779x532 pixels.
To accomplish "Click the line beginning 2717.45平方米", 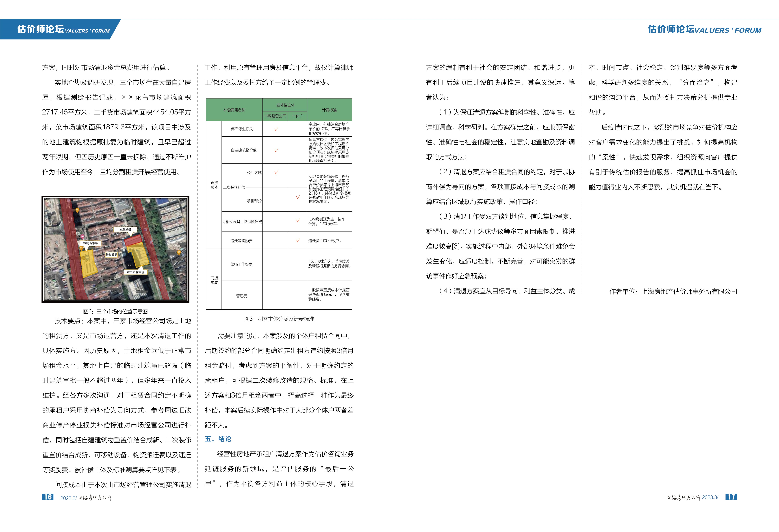I will pyautogui.click(x=117, y=112).
